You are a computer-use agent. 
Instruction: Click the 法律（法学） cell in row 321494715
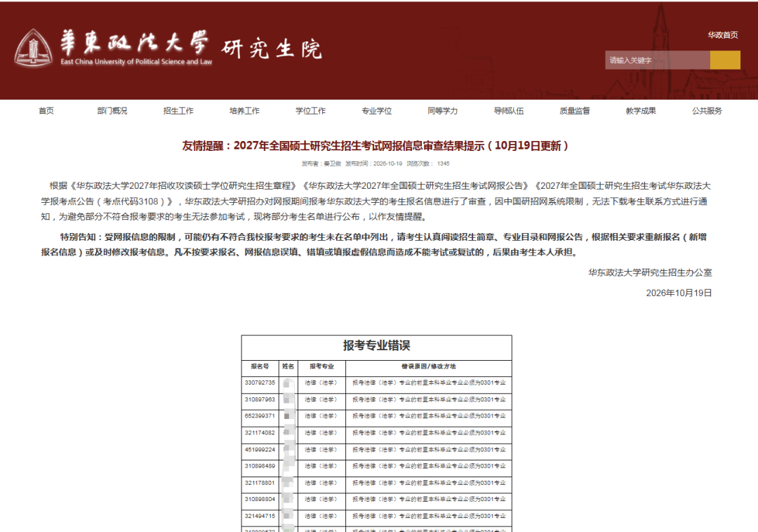click(321, 517)
